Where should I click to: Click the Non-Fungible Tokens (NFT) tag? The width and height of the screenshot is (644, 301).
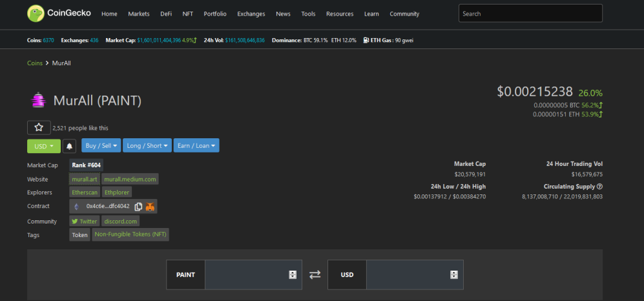coord(130,234)
